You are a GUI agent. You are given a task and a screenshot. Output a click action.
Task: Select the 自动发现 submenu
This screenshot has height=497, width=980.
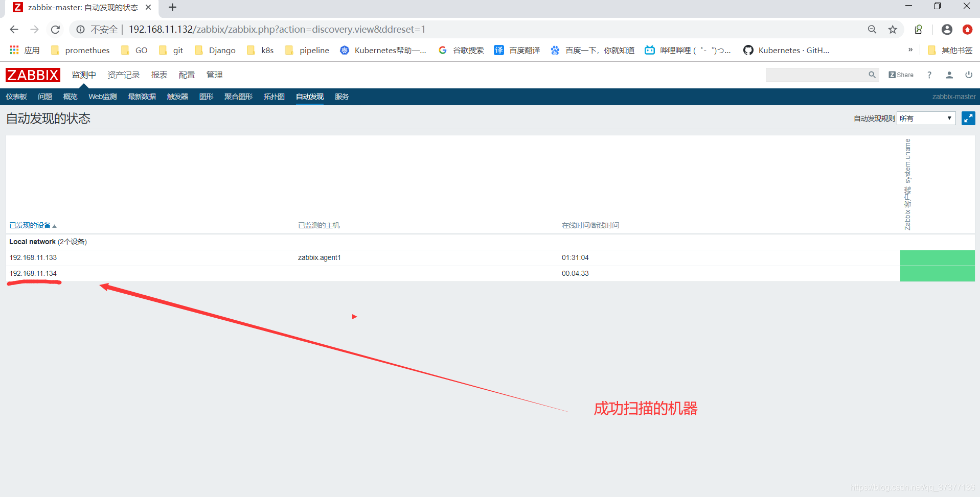click(310, 97)
